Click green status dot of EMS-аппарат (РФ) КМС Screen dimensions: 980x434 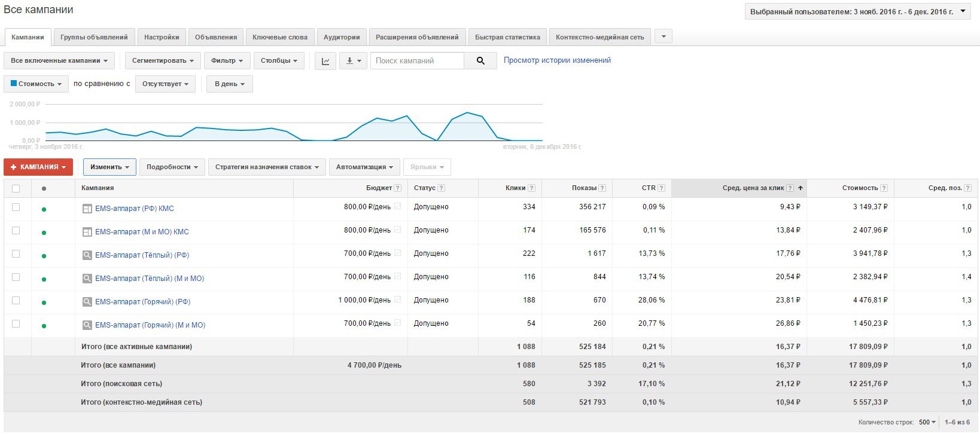coord(44,209)
